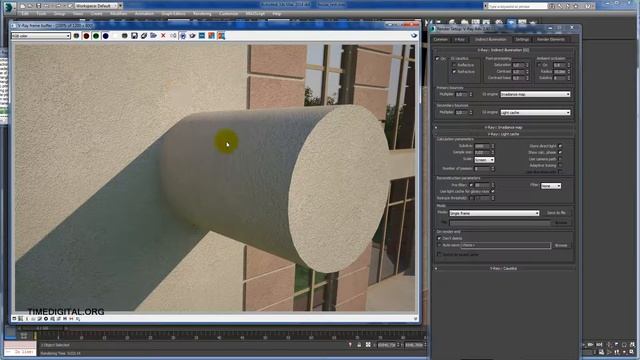The width and height of the screenshot is (640, 360).
Task: Save rendered image from frame buffer toolbar
Action: (x=134, y=36)
